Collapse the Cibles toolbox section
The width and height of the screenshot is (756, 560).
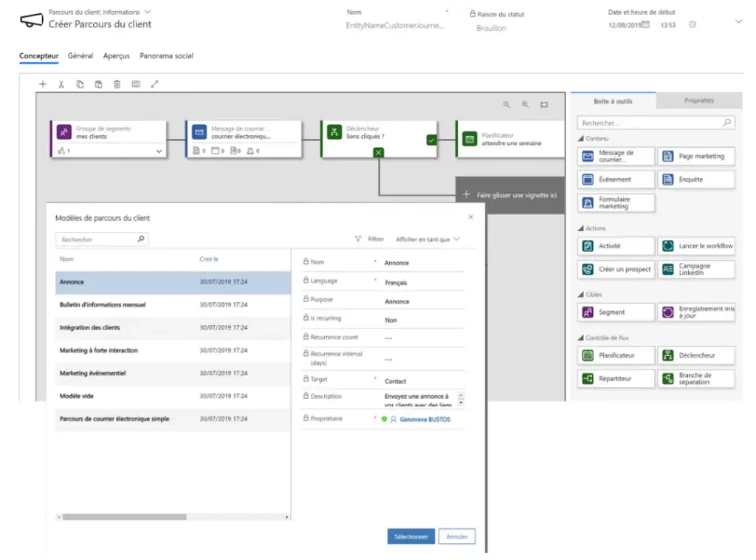581,294
